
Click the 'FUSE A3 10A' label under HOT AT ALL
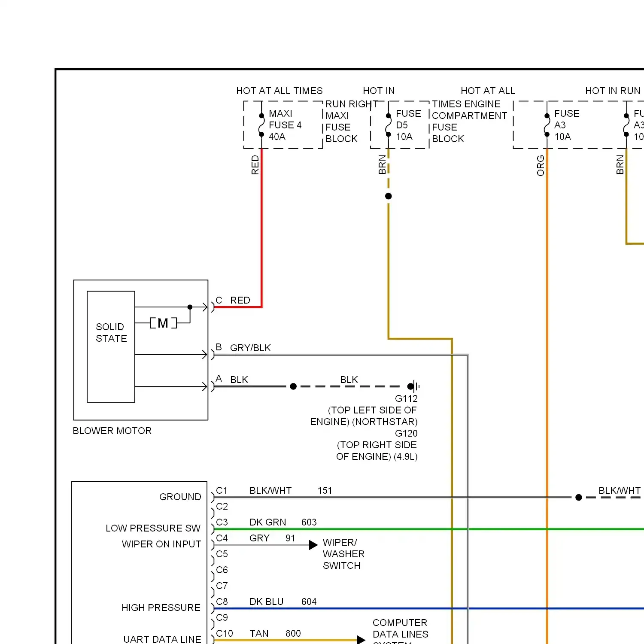567,125
